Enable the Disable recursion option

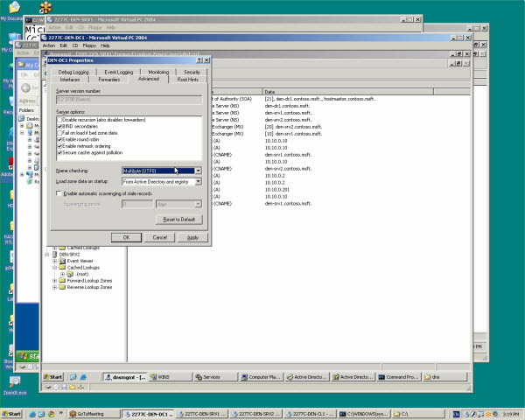tap(59, 118)
